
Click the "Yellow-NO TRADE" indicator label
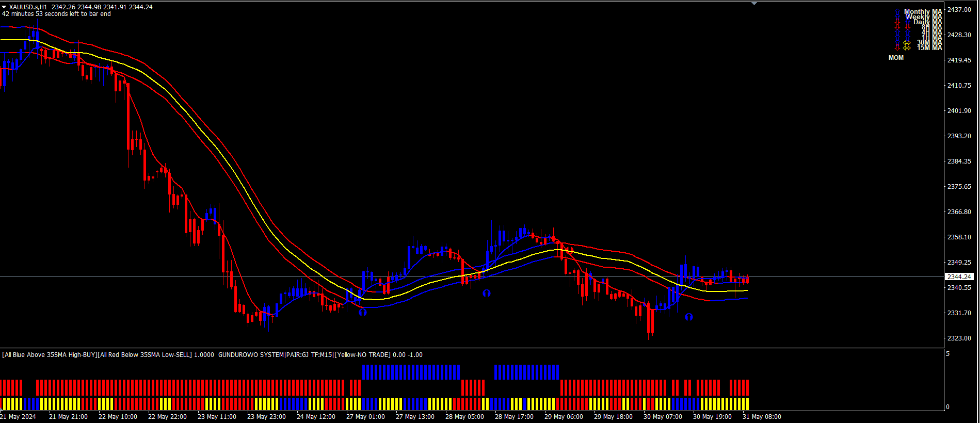click(x=362, y=355)
